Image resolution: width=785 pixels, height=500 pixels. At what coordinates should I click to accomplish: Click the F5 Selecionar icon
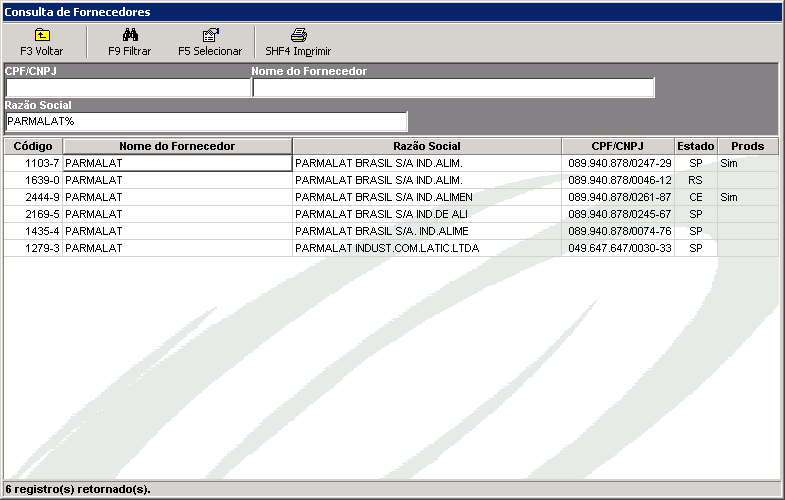(210, 35)
